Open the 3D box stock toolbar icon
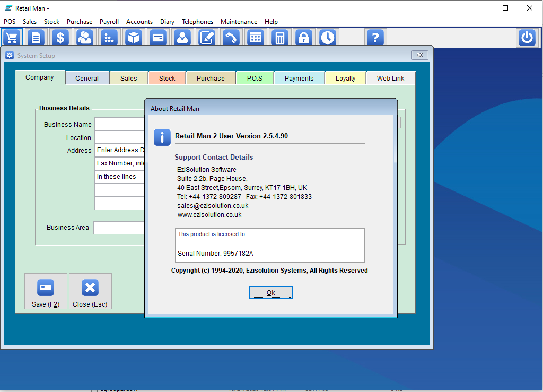Viewport: 543px width, 392px height. [133, 38]
